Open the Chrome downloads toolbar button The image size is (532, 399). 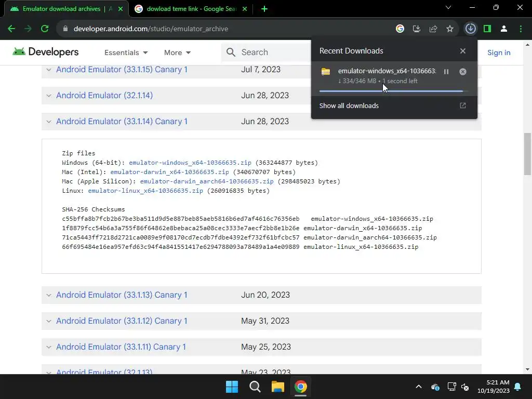tap(471, 29)
